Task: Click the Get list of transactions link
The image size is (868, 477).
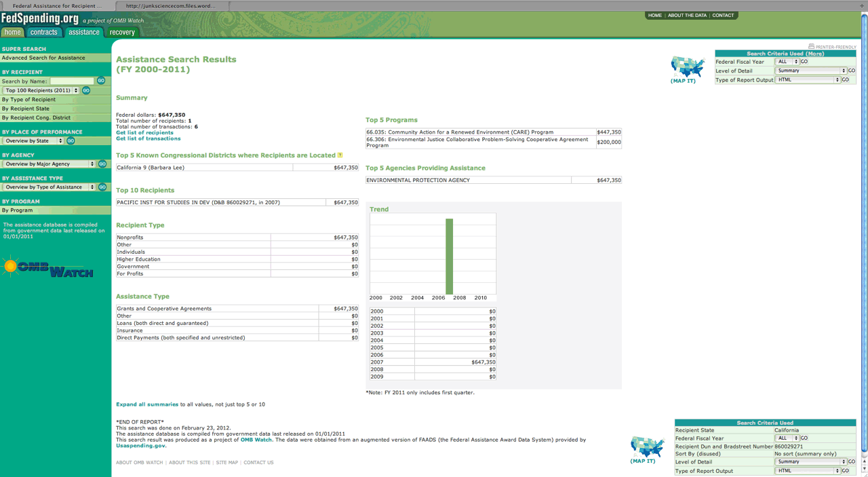Action: coord(148,138)
